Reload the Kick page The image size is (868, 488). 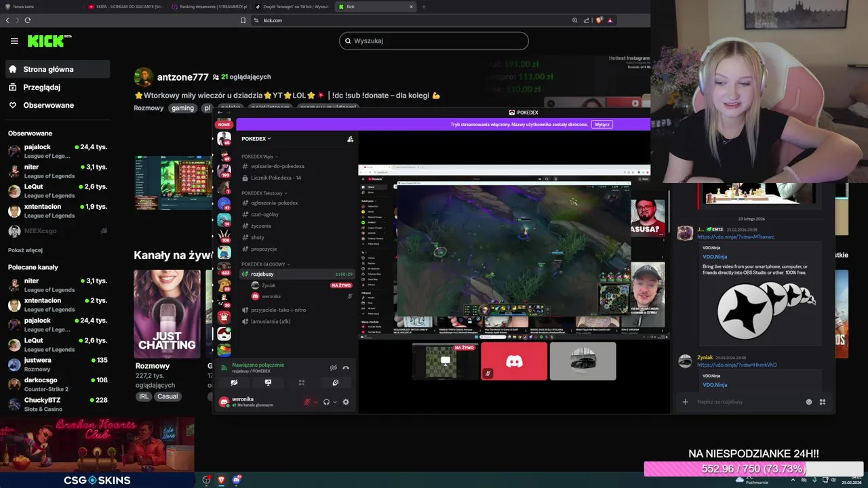[28, 20]
